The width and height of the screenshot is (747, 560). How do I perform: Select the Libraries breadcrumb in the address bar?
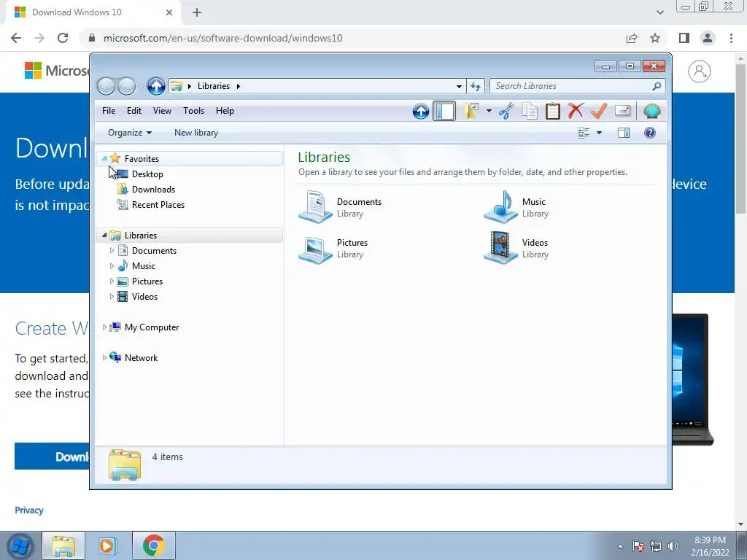point(214,86)
